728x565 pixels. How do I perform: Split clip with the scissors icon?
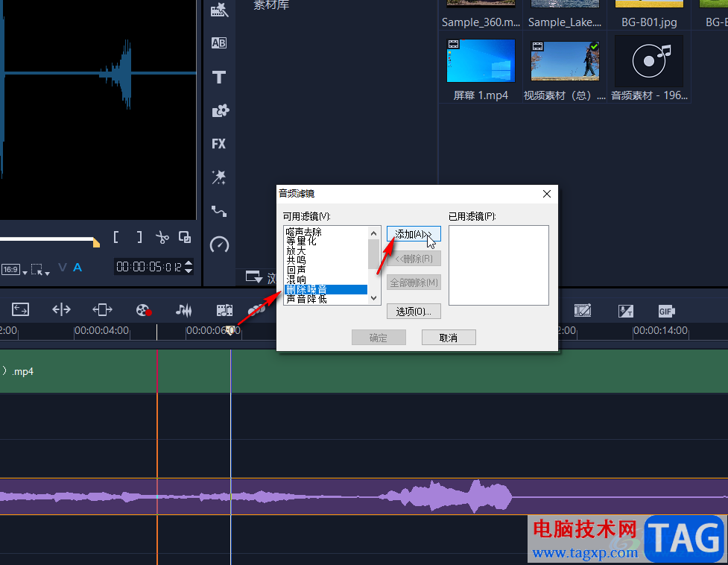[162, 238]
